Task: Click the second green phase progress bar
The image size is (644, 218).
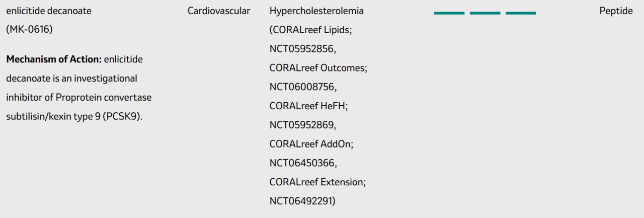Action: point(485,13)
